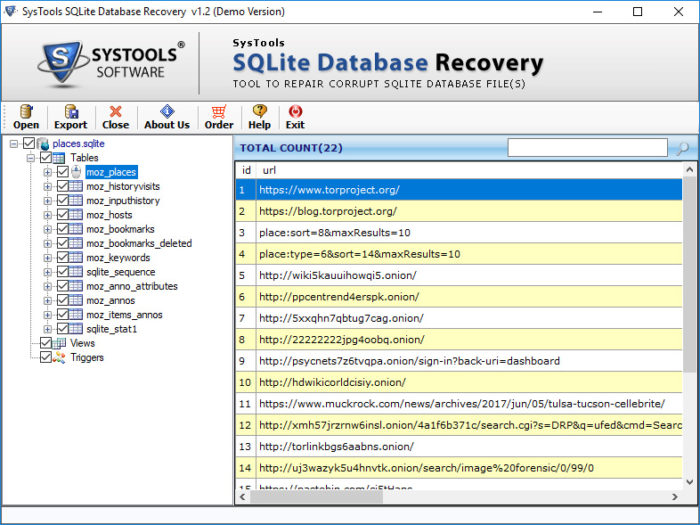The height and width of the screenshot is (525, 700).
Task: Click the Open database toolbar icon
Action: [26, 111]
